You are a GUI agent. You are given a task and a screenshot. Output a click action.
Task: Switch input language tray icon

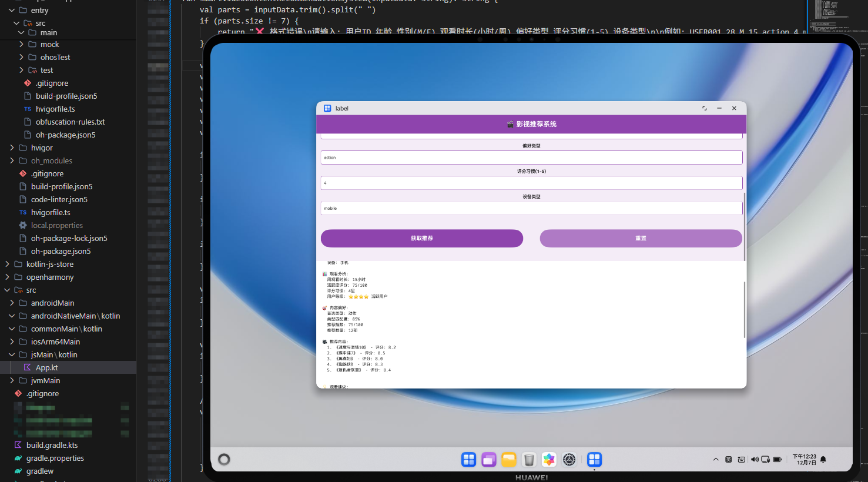(729, 460)
